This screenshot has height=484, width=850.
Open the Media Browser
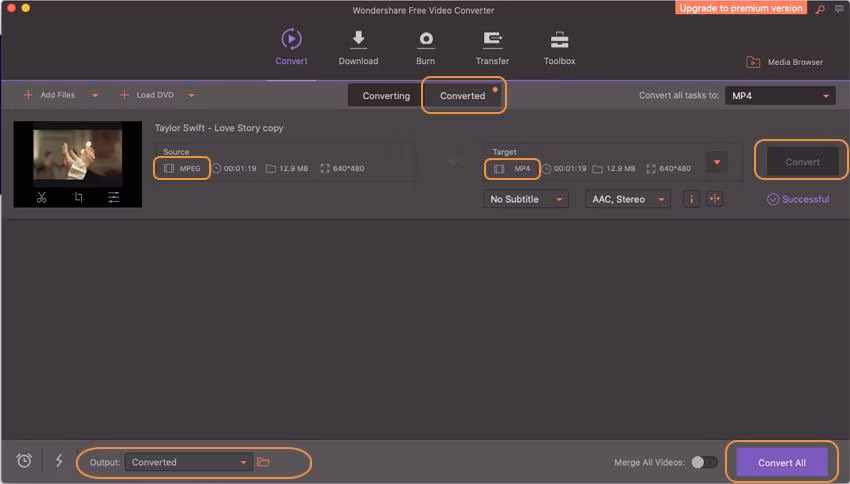pos(784,62)
